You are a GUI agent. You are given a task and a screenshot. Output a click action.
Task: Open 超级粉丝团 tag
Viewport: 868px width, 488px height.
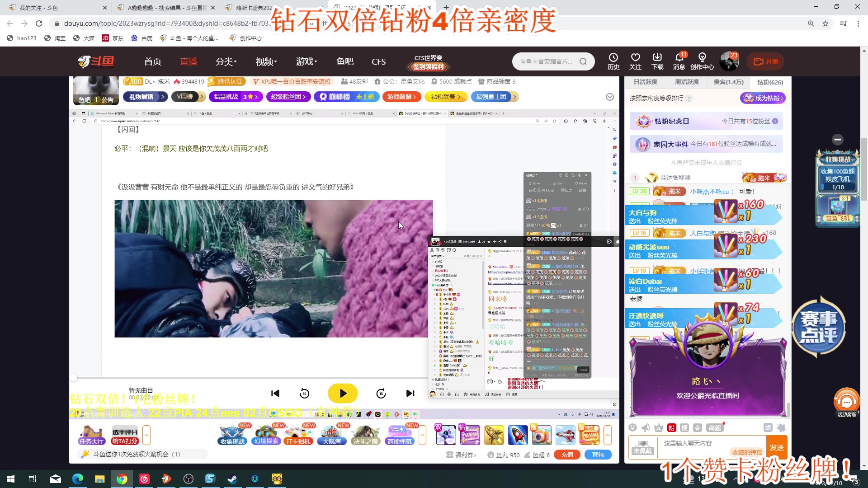click(x=288, y=96)
